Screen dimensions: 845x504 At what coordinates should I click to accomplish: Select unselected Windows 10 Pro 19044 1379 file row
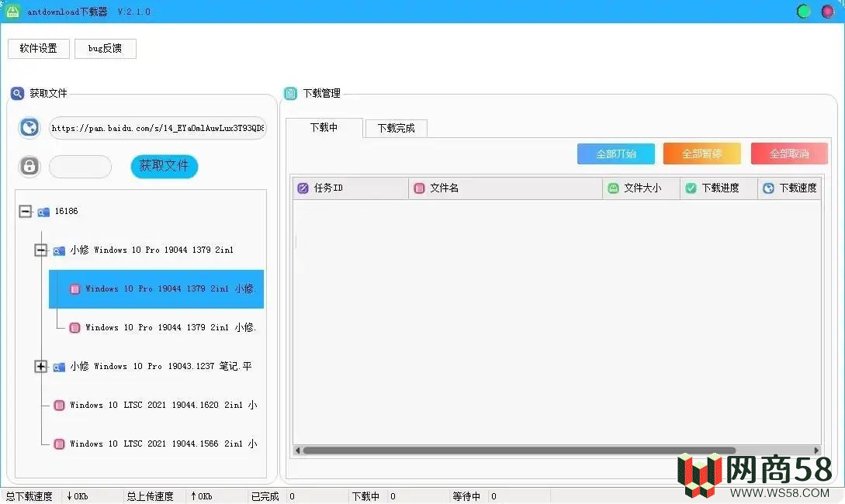click(170, 327)
